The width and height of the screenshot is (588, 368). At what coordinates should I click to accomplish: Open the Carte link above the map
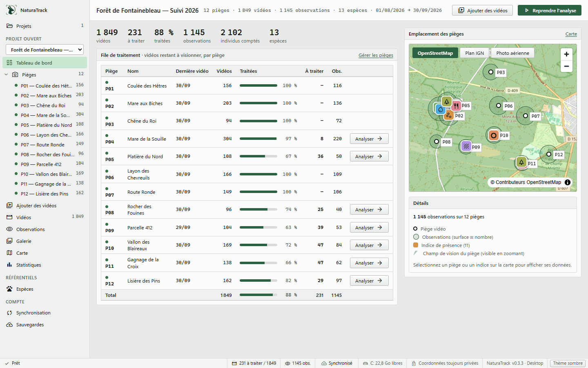point(571,34)
